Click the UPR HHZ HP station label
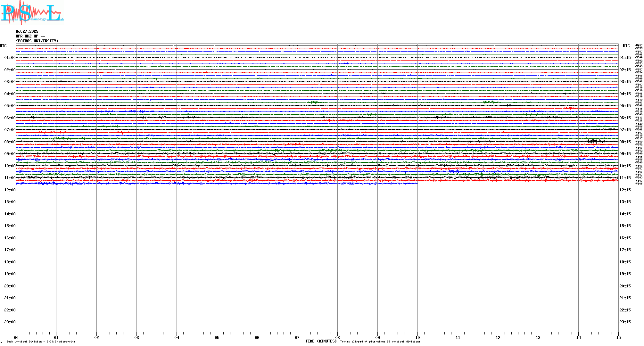644x346 pixels. (30, 36)
